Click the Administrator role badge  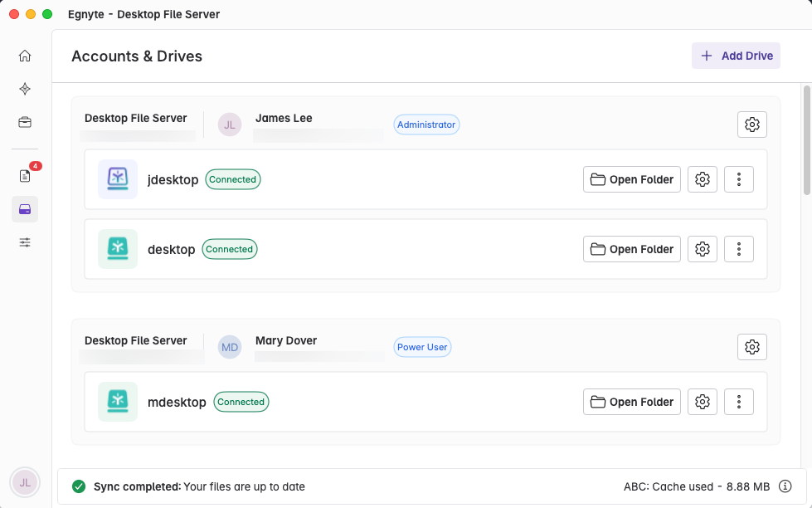426,125
